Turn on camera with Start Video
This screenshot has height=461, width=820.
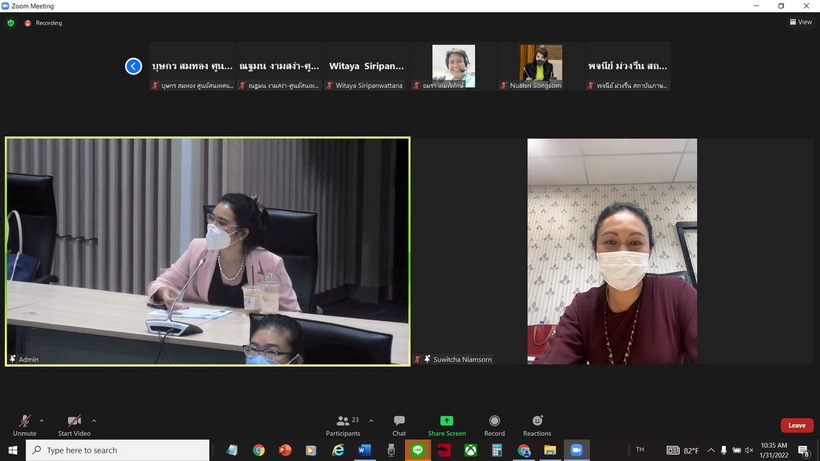pyautogui.click(x=73, y=421)
